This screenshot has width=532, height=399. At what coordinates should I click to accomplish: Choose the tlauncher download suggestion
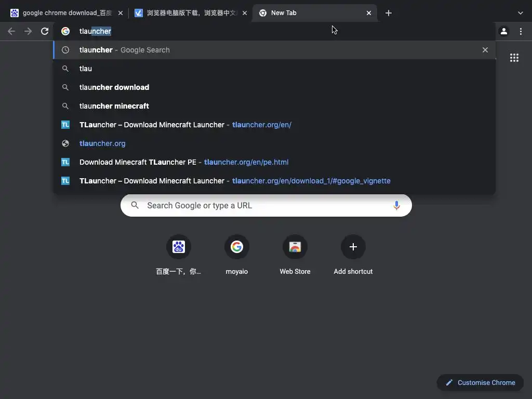[274, 87]
